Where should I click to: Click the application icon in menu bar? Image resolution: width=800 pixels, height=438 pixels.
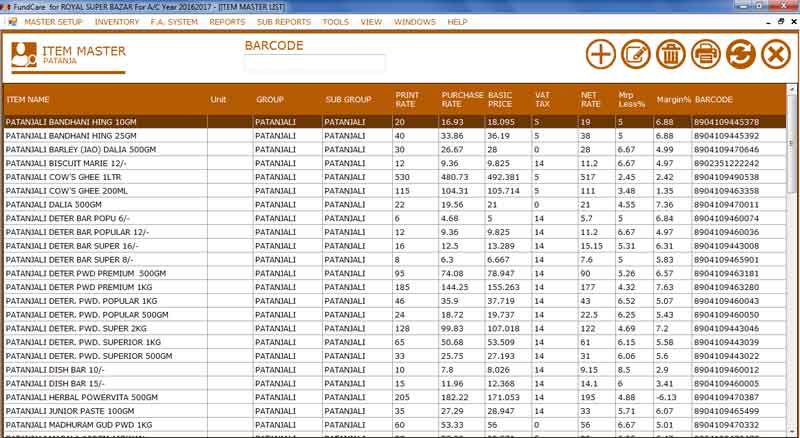click(12, 21)
